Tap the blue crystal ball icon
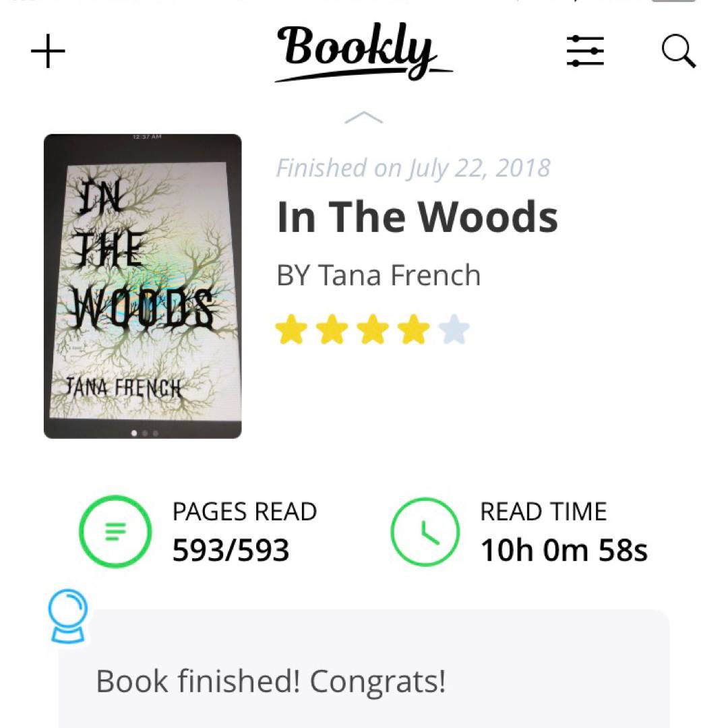728x728 pixels. 68,616
